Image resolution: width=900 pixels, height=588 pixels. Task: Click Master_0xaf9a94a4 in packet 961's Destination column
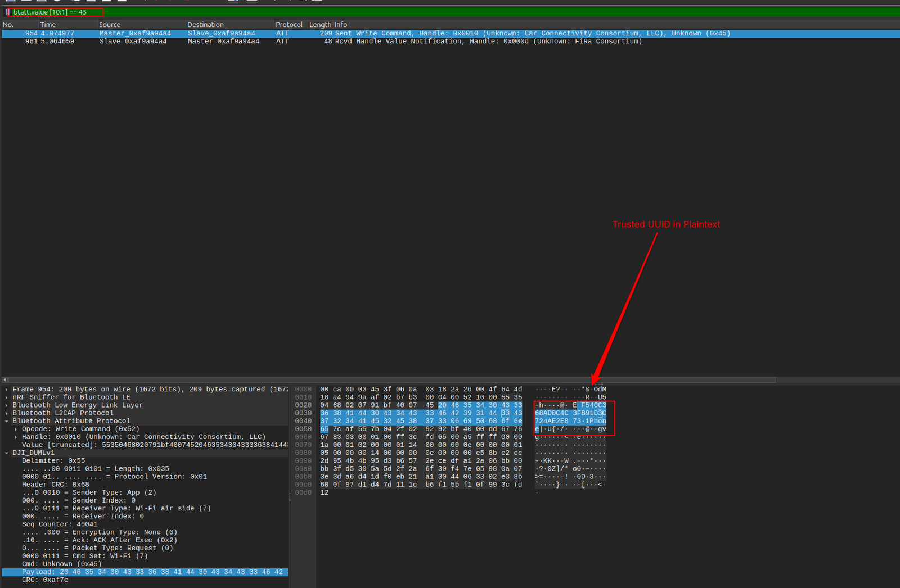(223, 42)
